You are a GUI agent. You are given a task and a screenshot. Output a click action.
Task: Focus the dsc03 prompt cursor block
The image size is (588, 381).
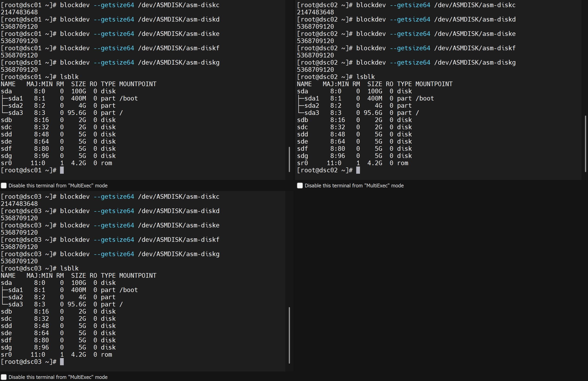tap(62, 362)
